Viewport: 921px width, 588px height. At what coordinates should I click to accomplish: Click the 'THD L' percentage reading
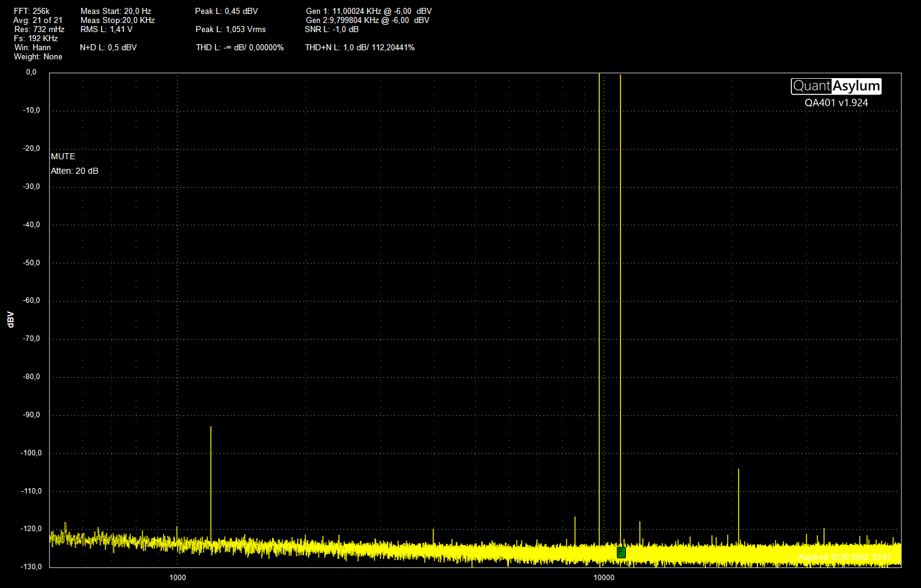(240, 48)
